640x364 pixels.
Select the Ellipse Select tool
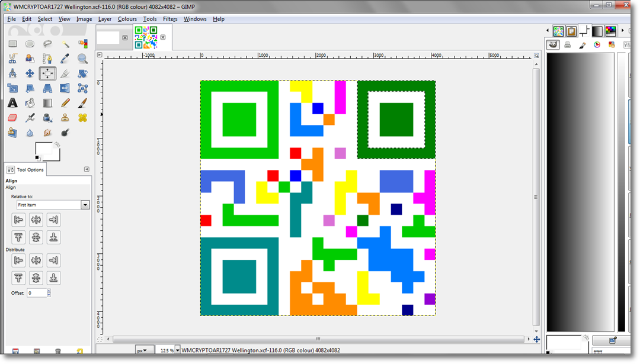coord(30,44)
